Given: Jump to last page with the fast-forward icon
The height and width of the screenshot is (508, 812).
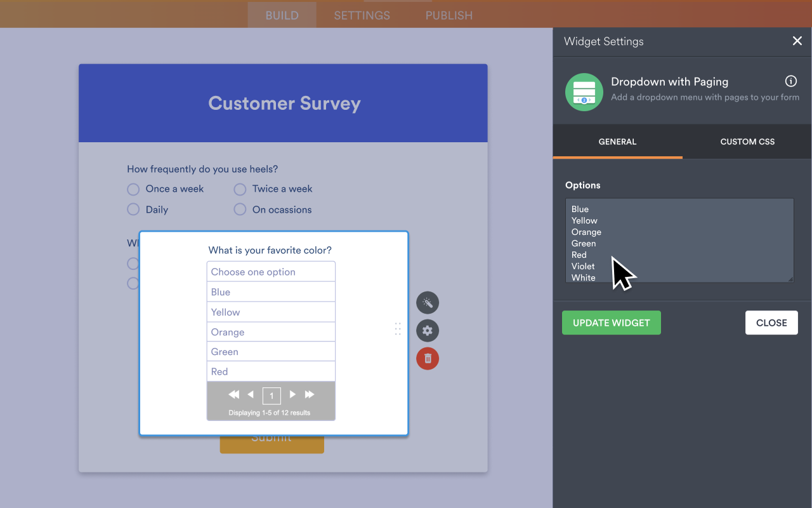Looking at the screenshot, I should click(x=309, y=394).
